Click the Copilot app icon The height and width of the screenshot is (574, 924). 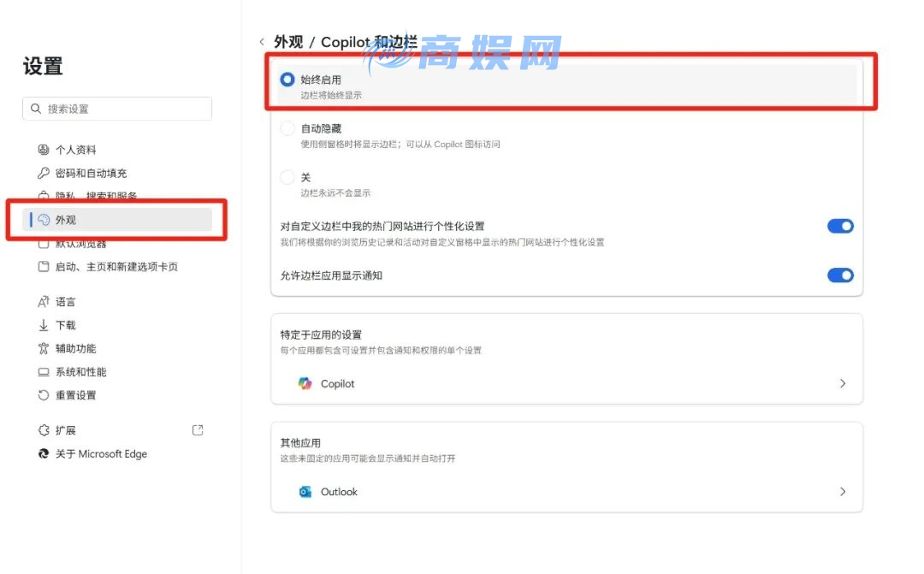point(305,383)
